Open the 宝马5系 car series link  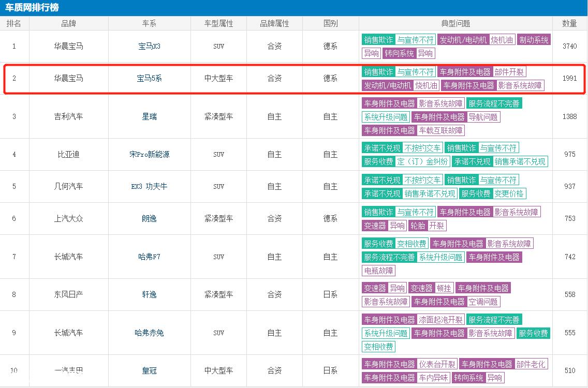click(149, 78)
